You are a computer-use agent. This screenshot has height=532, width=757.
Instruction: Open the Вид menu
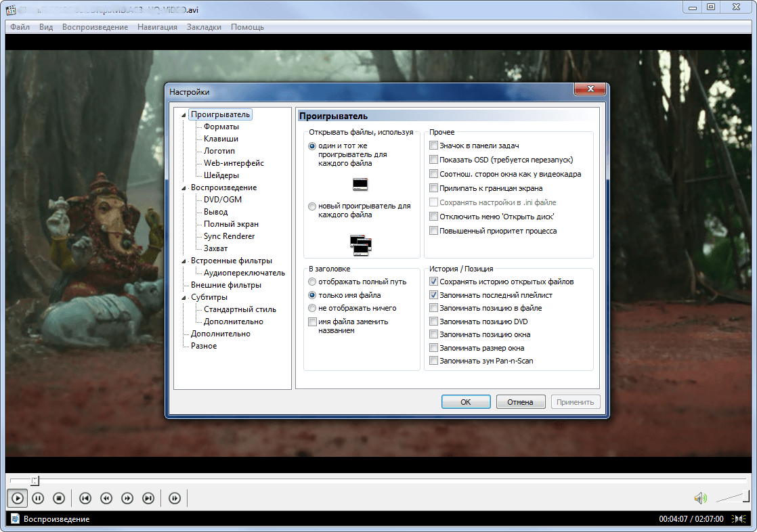(46, 27)
